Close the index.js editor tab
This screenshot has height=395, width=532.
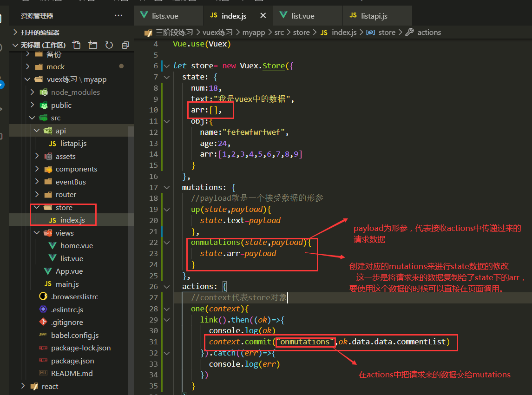tap(263, 16)
